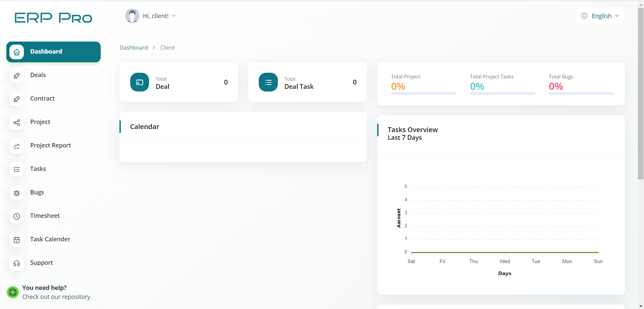Click the Dashboard breadcrumb link
Image resolution: width=644 pixels, height=309 pixels.
134,48
